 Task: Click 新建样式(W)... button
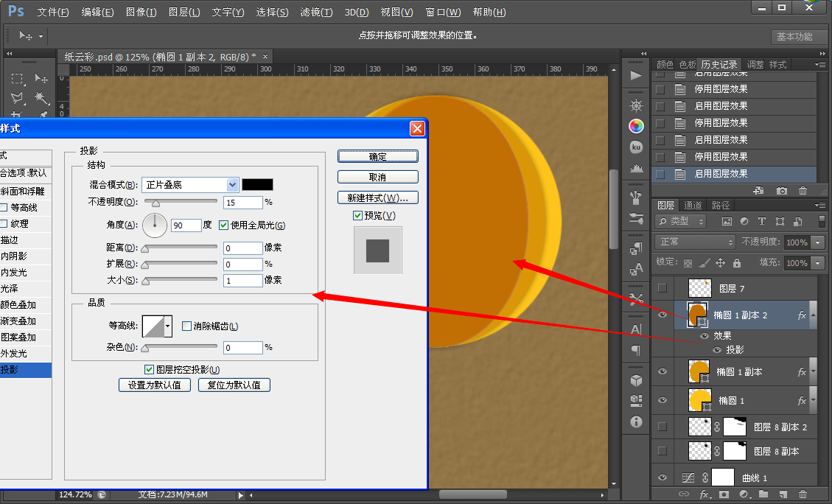click(378, 198)
